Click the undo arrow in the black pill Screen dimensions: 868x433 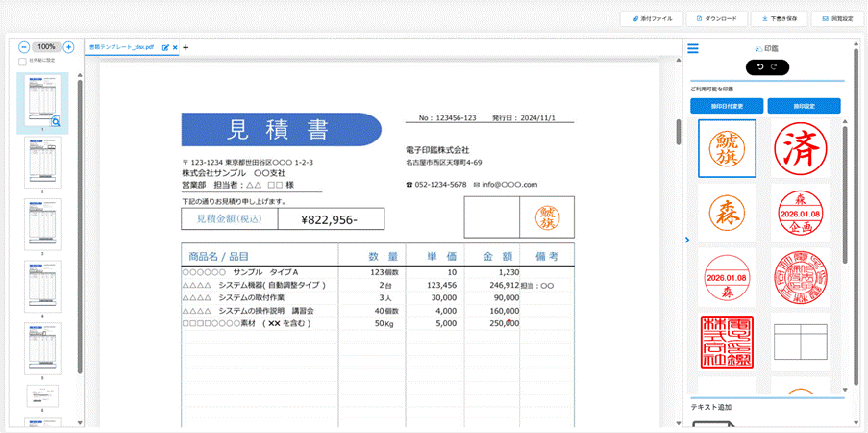(760, 67)
